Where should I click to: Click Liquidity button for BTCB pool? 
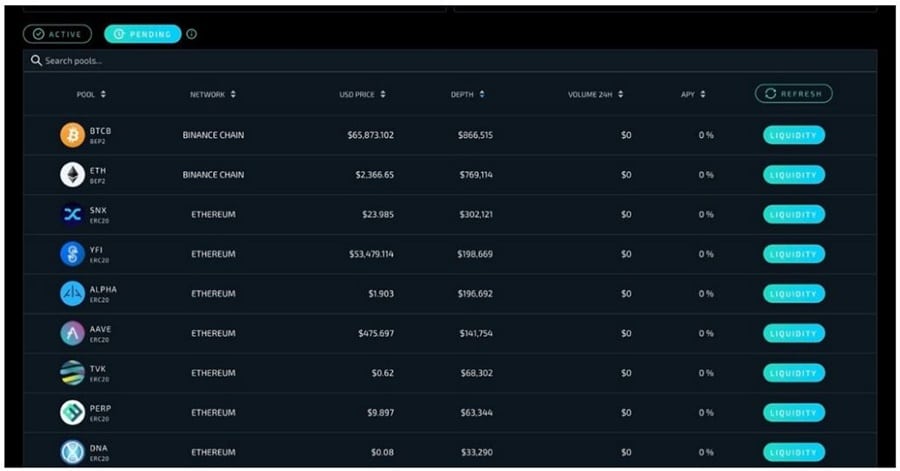point(794,135)
